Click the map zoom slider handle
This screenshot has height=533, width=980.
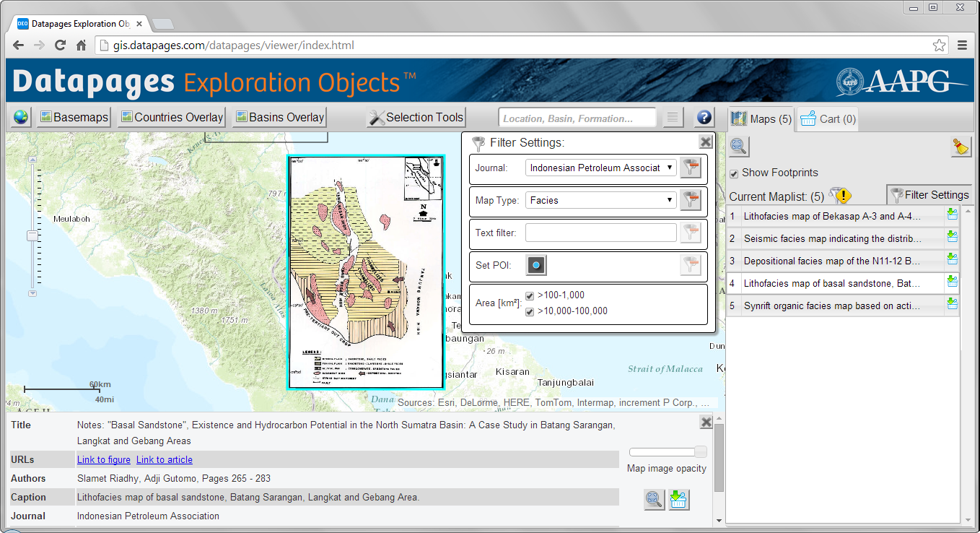tap(32, 235)
